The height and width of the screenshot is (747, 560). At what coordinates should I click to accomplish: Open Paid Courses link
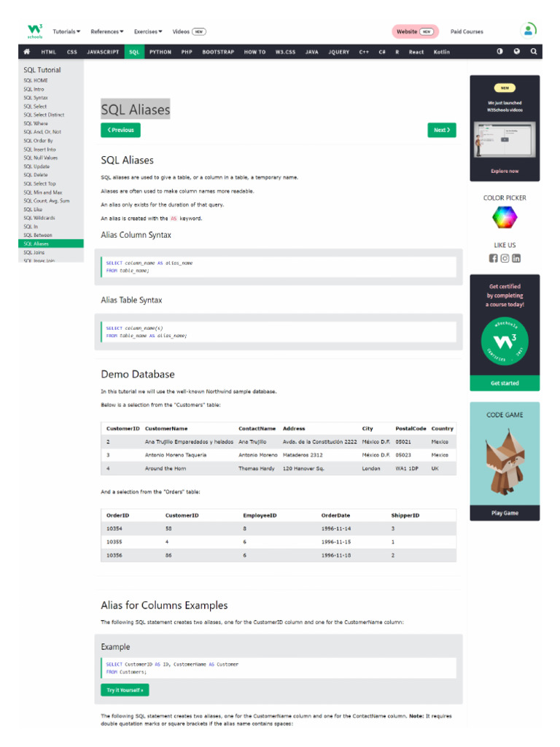tap(467, 31)
